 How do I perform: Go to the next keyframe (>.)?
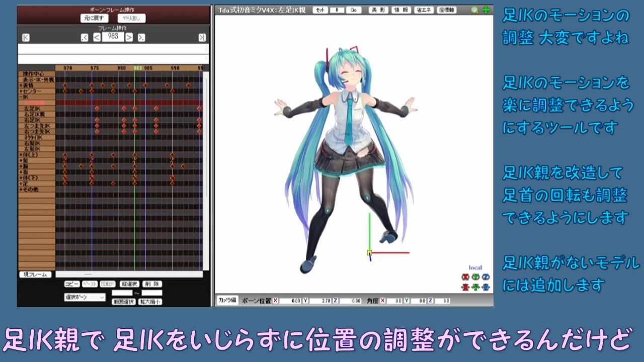point(141,37)
